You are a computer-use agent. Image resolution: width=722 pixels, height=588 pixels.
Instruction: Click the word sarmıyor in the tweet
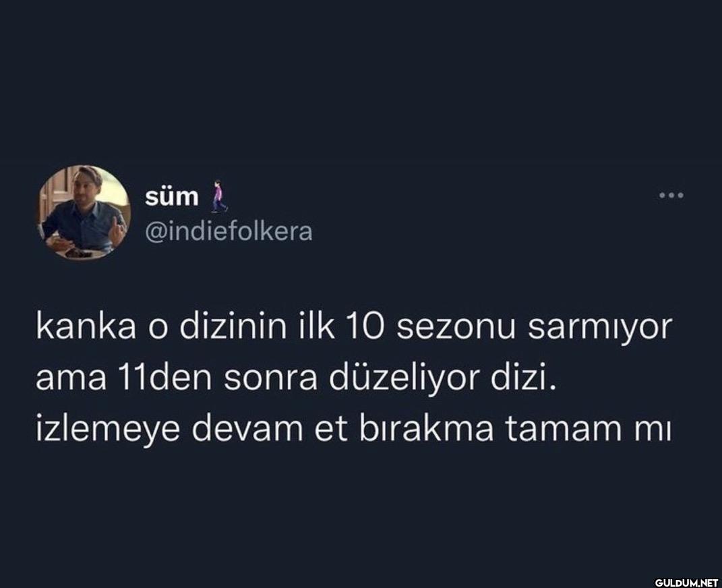pyautogui.click(x=600, y=328)
